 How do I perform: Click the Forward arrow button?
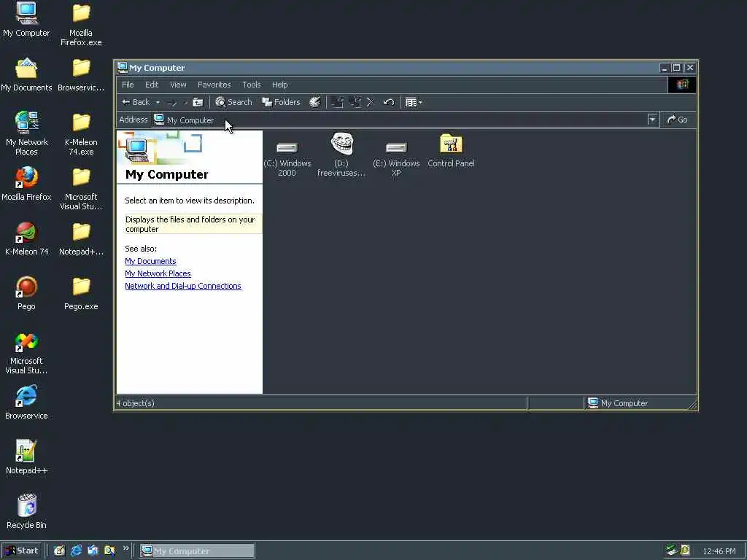click(x=172, y=102)
